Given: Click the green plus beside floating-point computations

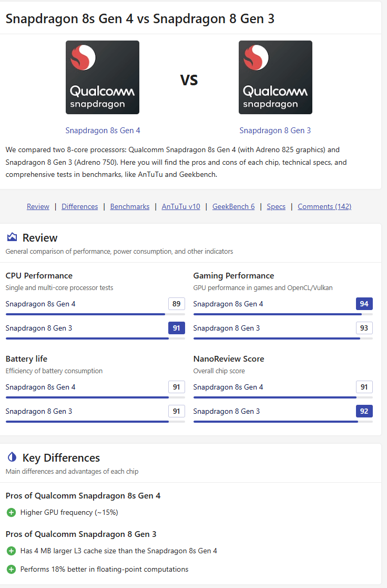Looking at the screenshot, I should [x=11, y=569].
